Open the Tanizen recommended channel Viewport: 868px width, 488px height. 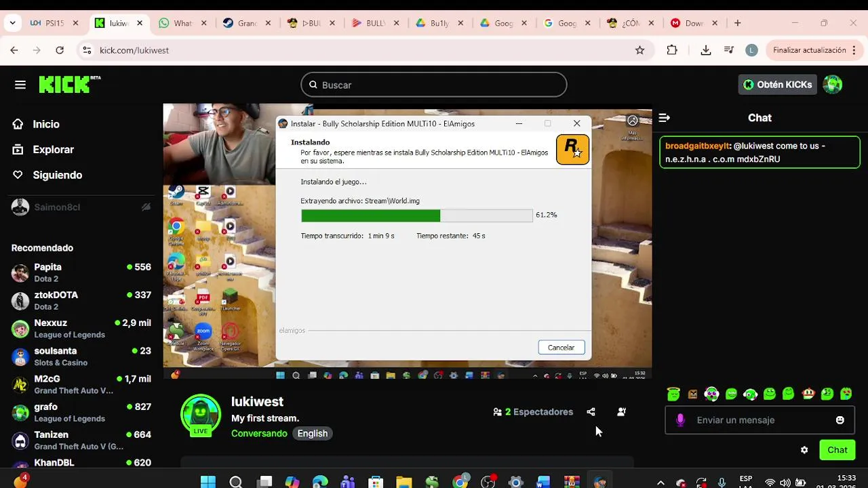(81, 440)
